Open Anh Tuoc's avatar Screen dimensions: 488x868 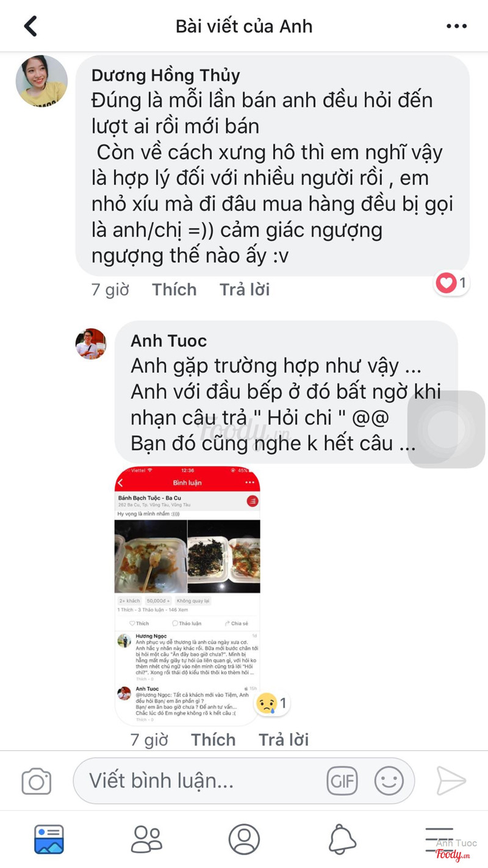tap(91, 344)
